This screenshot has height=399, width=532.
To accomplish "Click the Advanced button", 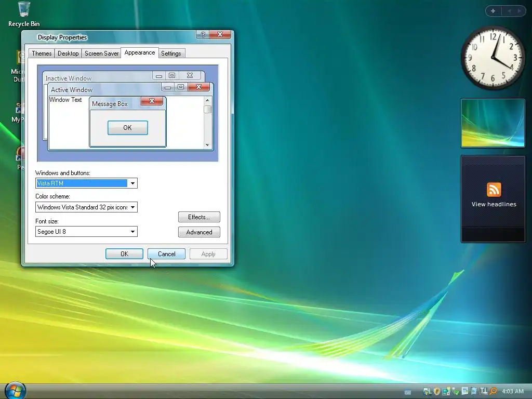I will (199, 232).
